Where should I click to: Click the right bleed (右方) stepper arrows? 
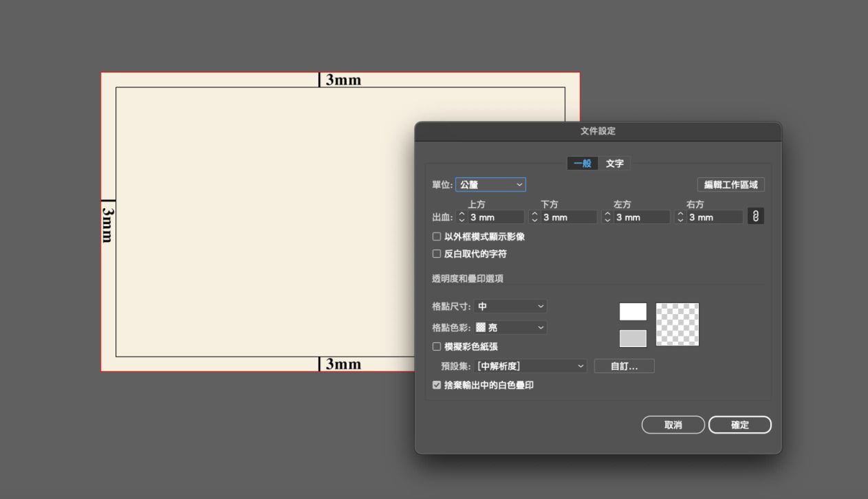681,217
